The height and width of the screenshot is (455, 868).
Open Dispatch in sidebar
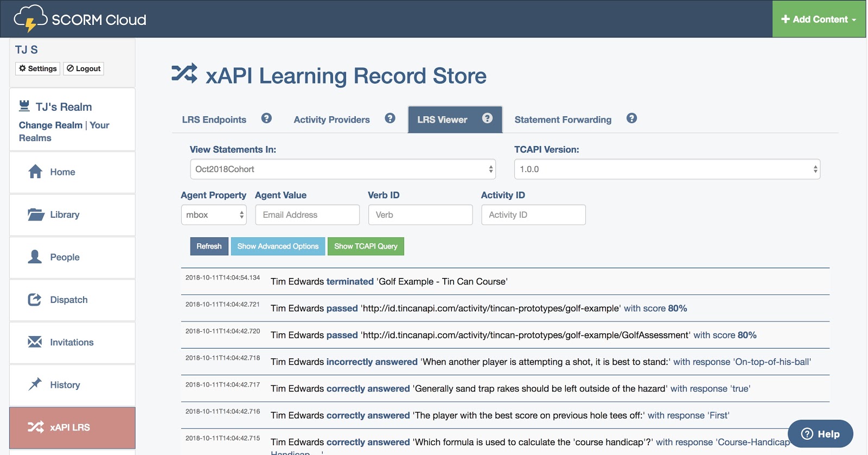click(x=72, y=300)
